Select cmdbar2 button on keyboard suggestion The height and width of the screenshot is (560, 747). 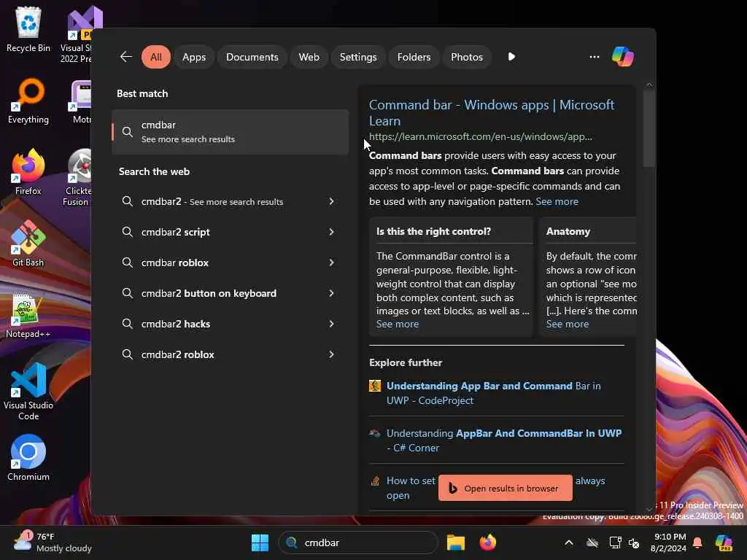(230, 293)
